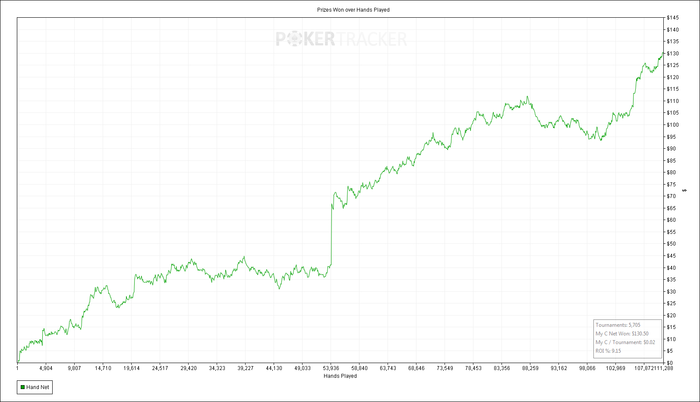
Task: Click the 29,420 x-axis tick label
Action: tap(188, 368)
